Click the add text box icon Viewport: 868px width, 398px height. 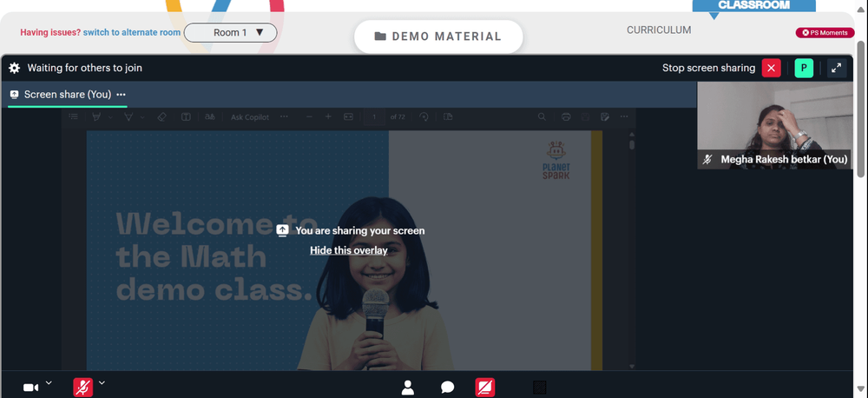186,117
